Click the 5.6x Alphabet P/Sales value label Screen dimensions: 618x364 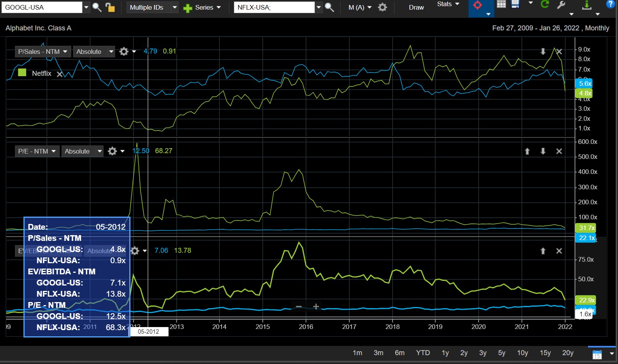click(x=584, y=83)
